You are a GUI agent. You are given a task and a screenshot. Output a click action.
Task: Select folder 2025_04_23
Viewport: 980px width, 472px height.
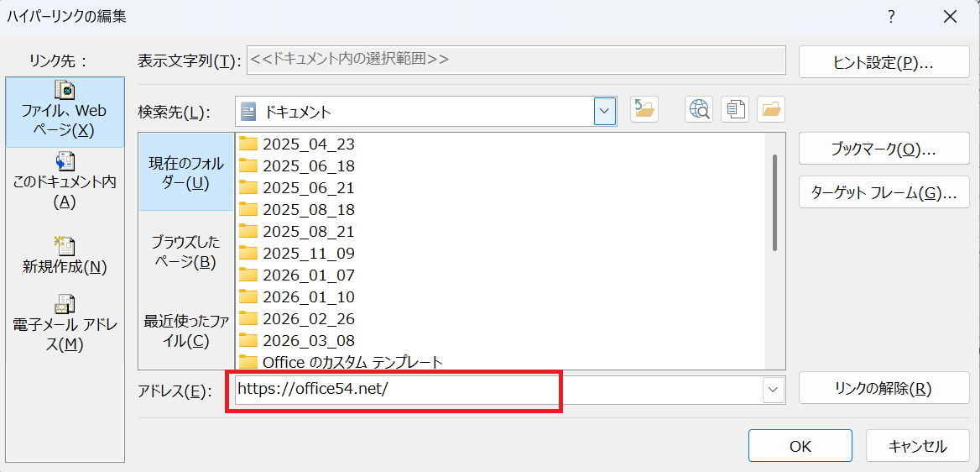297,144
